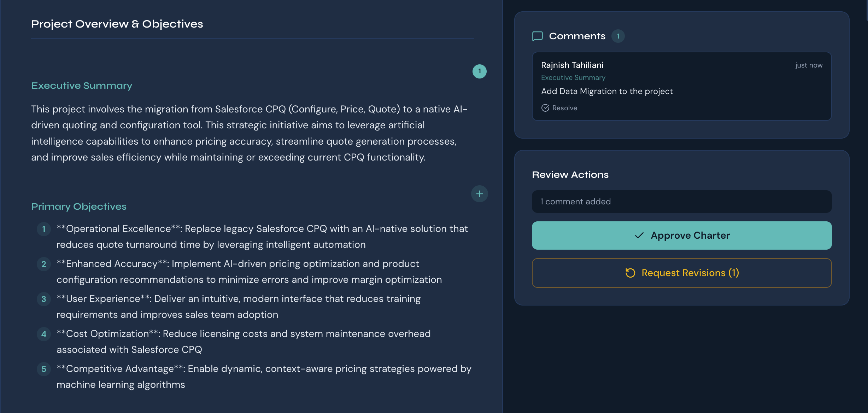Click the count badge in the Comments header
Screen dimensions: 868x413
[x=618, y=36]
